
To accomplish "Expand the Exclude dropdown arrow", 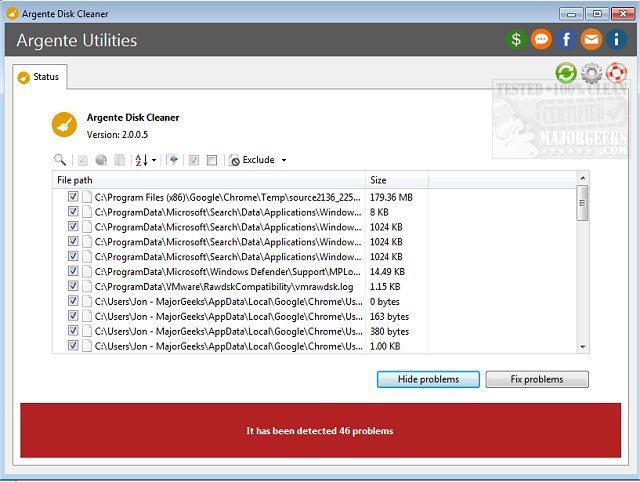I will coord(284,160).
